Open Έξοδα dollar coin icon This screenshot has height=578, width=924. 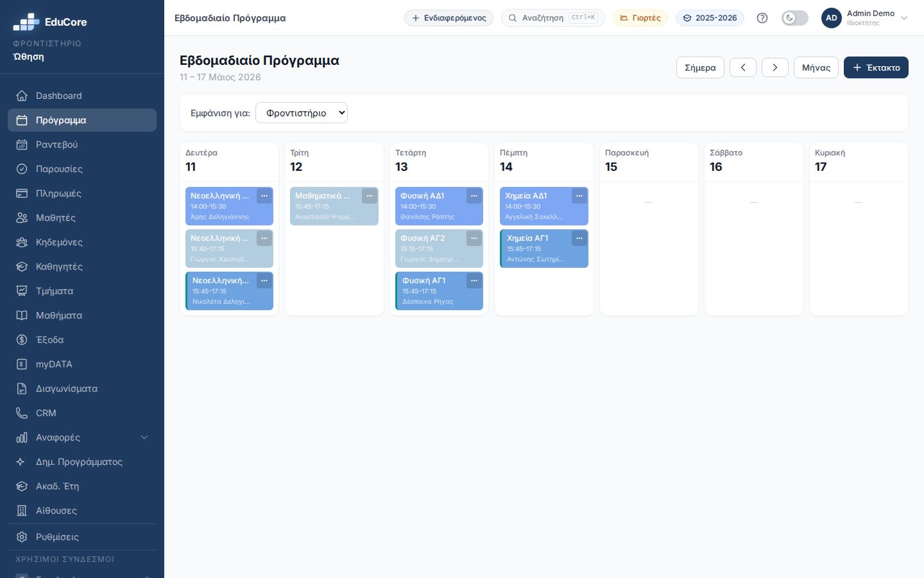coord(22,340)
